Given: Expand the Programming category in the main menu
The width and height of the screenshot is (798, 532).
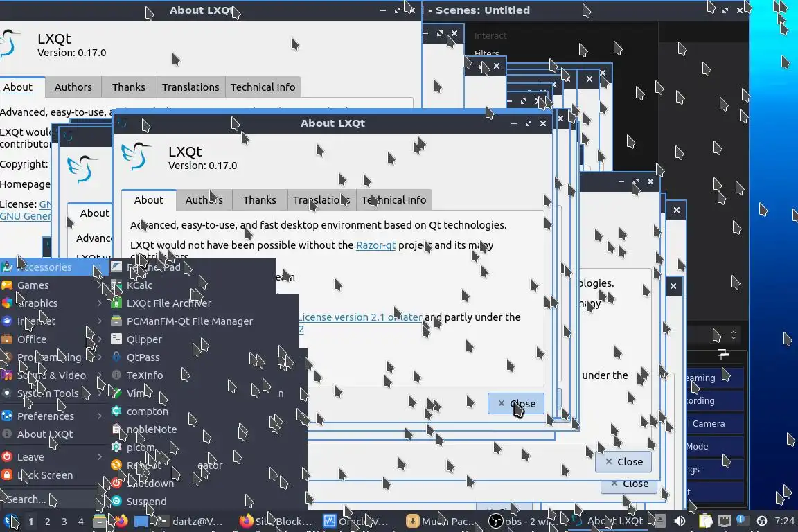Looking at the screenshot, I should coord(53,357).
